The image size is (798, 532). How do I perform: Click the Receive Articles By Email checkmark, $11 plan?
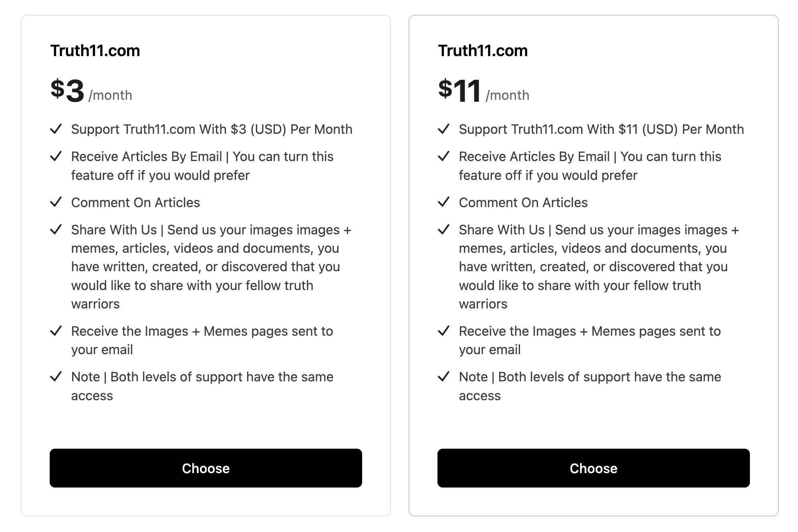(443, 156)
